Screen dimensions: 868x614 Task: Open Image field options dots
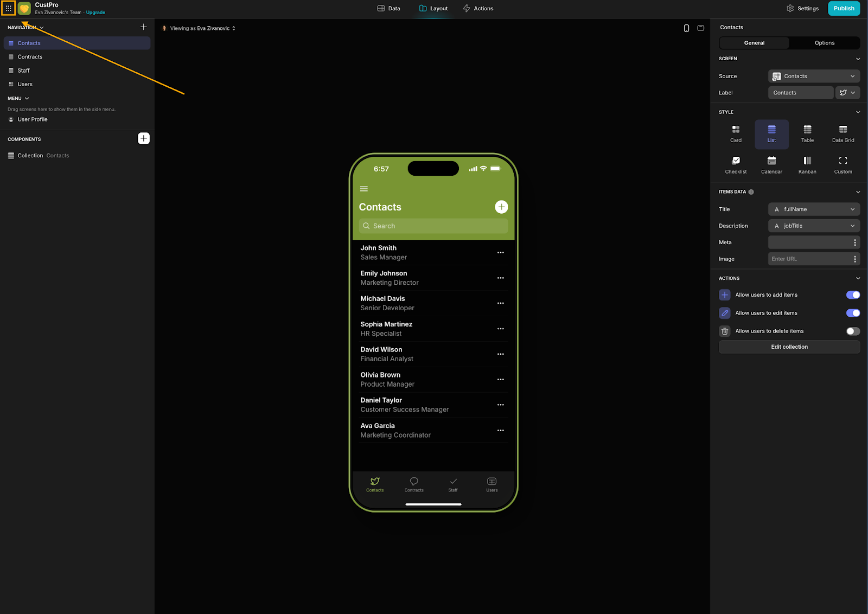tap(855, 259)
